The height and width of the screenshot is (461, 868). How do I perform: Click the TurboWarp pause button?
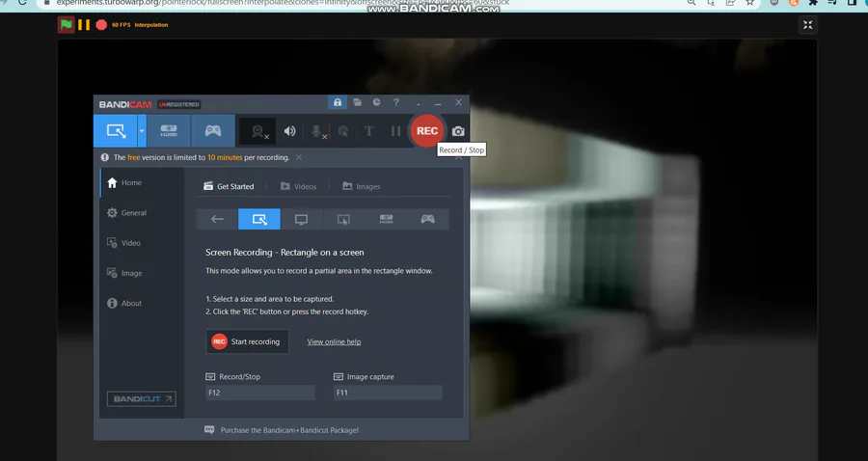tap(84, 25)
